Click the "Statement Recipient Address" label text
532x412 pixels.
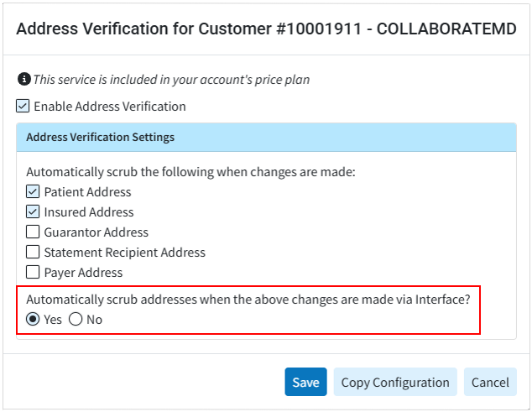click(125, 253)
